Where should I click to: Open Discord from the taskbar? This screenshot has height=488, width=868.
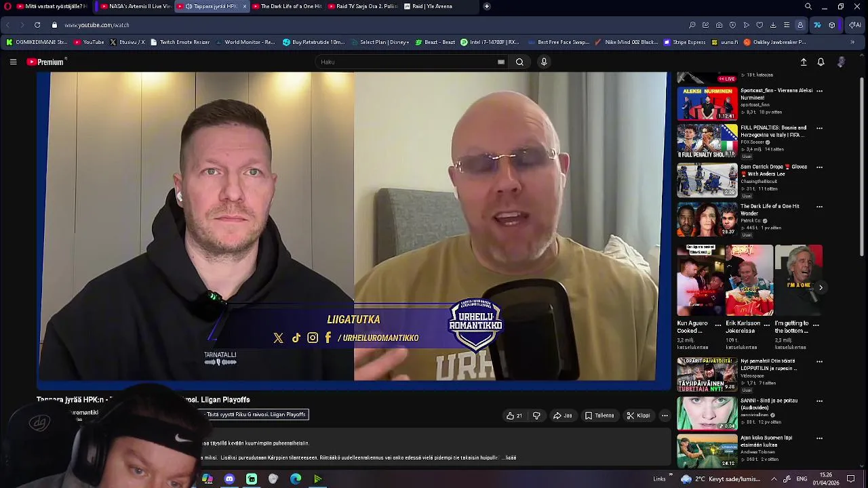(x=229, y=479)
